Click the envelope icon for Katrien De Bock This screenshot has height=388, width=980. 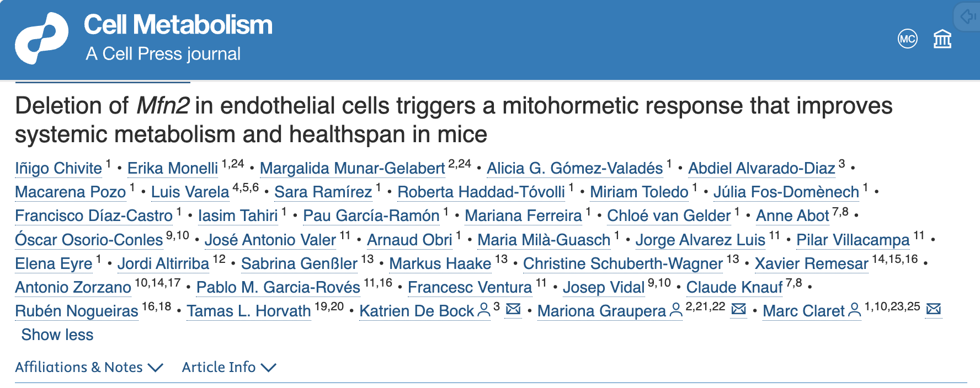click(513, 309)
